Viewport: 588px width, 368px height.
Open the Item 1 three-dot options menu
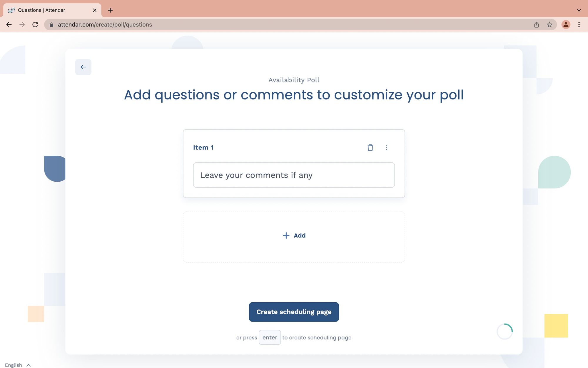click(x=387, y=147)
